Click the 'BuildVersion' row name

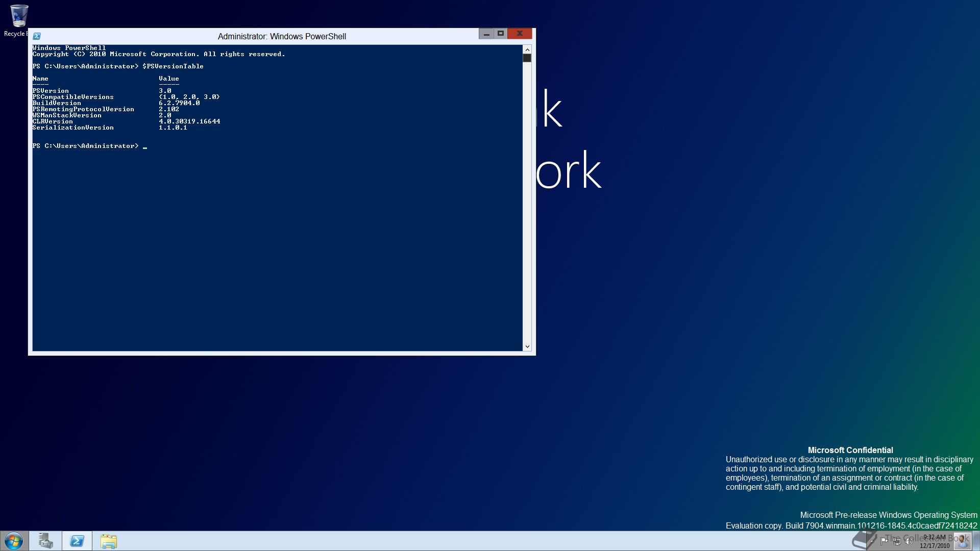click(57, 103)
